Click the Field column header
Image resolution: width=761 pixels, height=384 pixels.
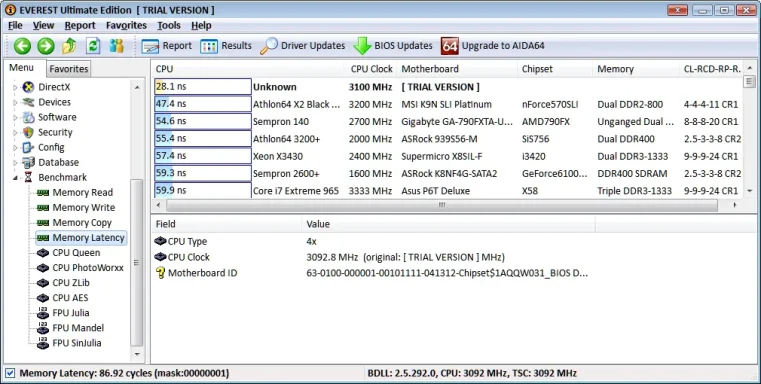[x=226, y=224]
